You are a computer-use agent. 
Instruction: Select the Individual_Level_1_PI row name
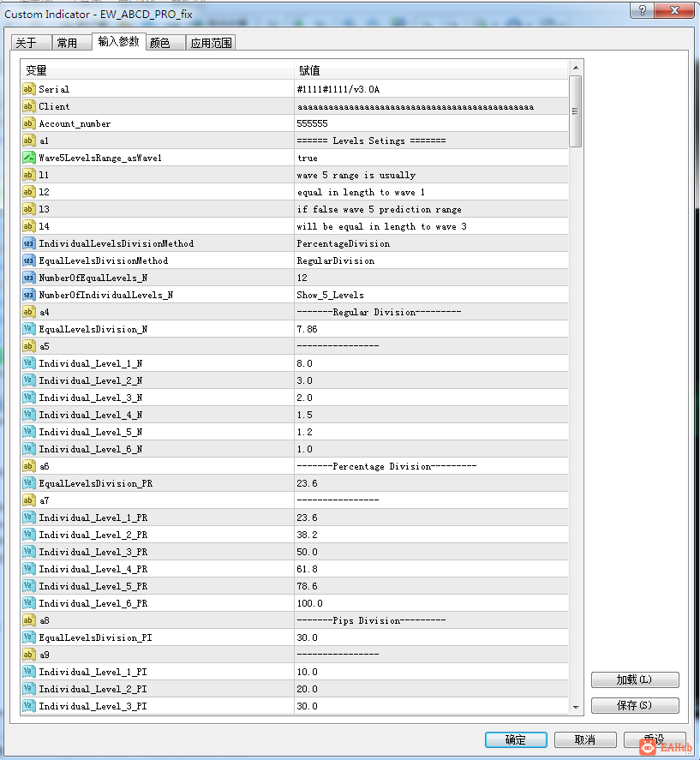pos(93,672)
